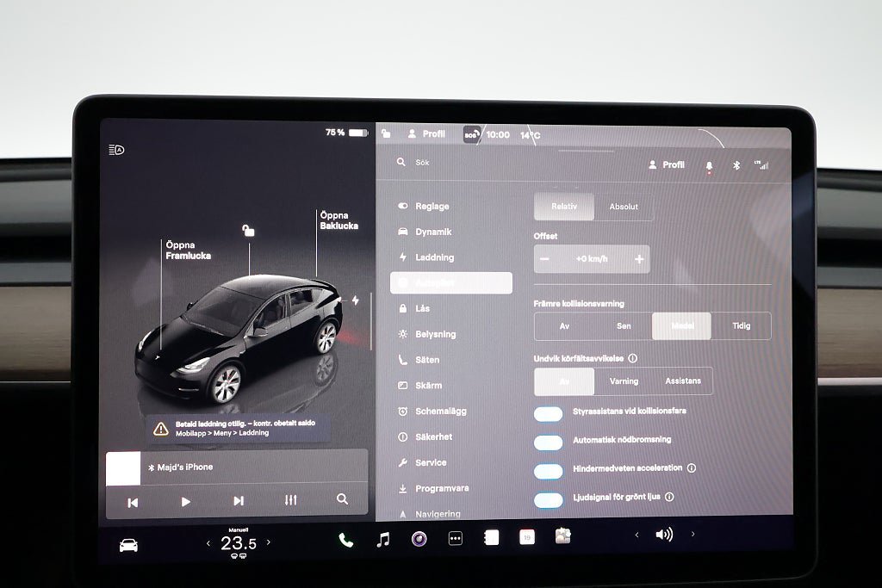Tap the notification bell icon
Image resolution: width=882 pixels, height=588 pixels.
pos(709,165)
